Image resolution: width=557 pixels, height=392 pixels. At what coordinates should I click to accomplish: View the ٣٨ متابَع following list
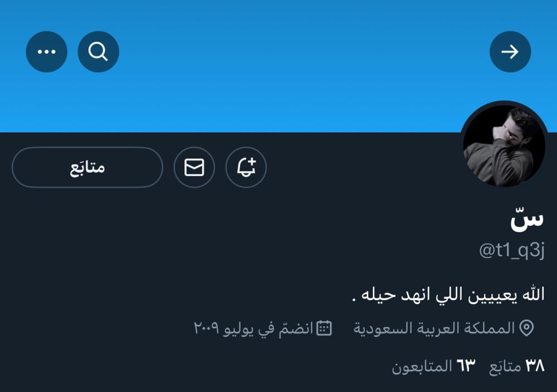pos(517,366)
